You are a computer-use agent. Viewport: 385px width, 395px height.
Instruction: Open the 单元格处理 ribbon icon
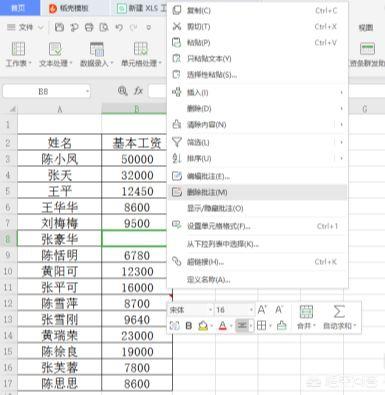point(141,49)
